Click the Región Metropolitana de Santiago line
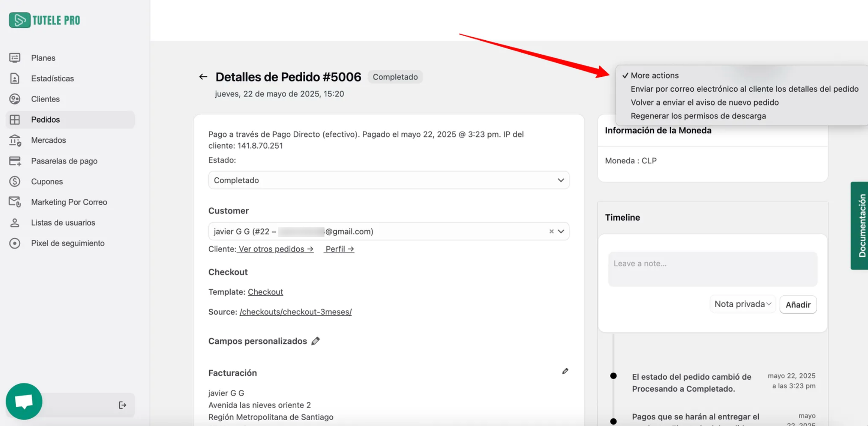The width and height of the screenshot is (868, 426). tap(271, 417)
